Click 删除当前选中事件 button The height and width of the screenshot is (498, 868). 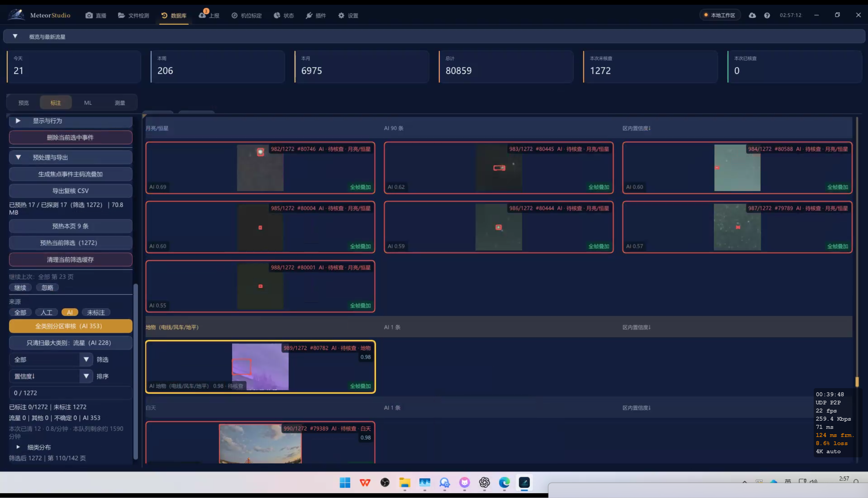71,138
